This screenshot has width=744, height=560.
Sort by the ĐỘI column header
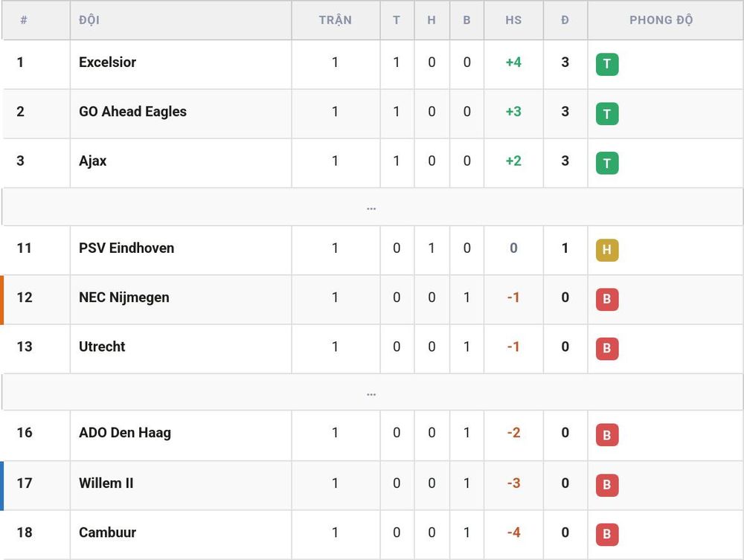[x=89, y=20]
